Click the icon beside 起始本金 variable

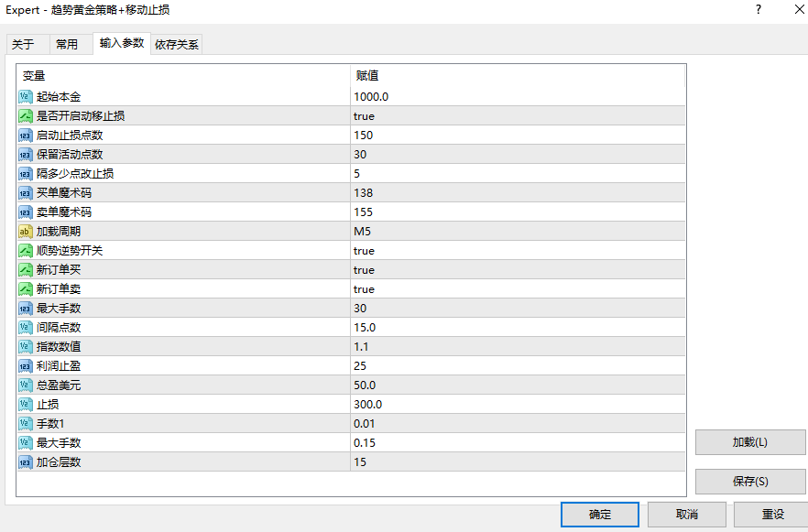click(x=26, y=96)
